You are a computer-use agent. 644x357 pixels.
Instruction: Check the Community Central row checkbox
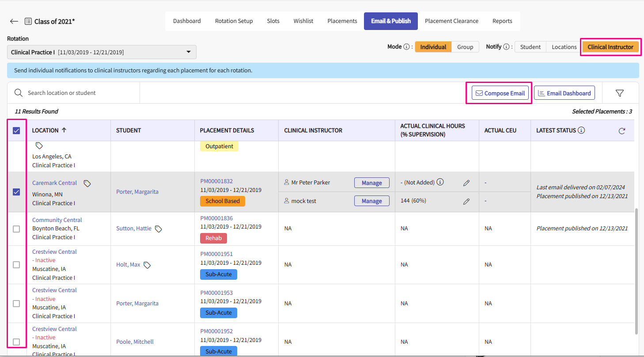tap(16, 229)
